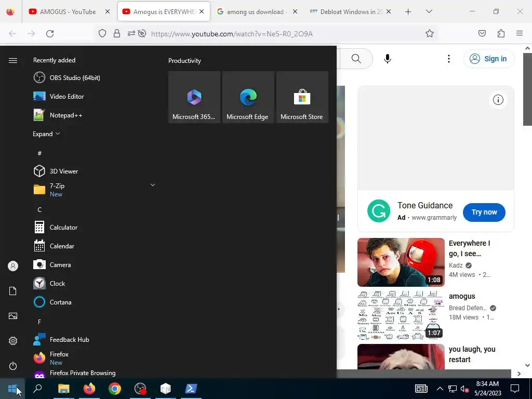The height and width of the screenshot is (399, 532).
Task: Start YouTube voice search microphone
Action: [388, 59]
